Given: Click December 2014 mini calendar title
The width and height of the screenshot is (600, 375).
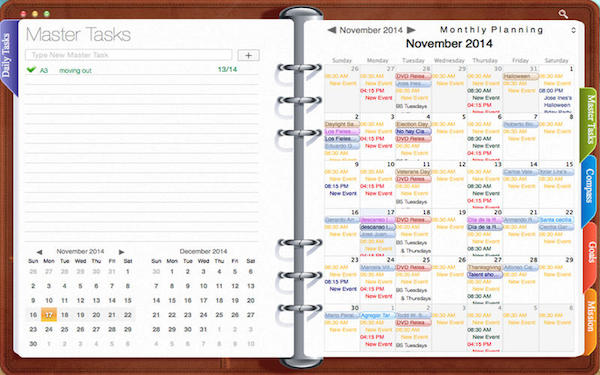Looking at the screenshot, I should 203,251.
